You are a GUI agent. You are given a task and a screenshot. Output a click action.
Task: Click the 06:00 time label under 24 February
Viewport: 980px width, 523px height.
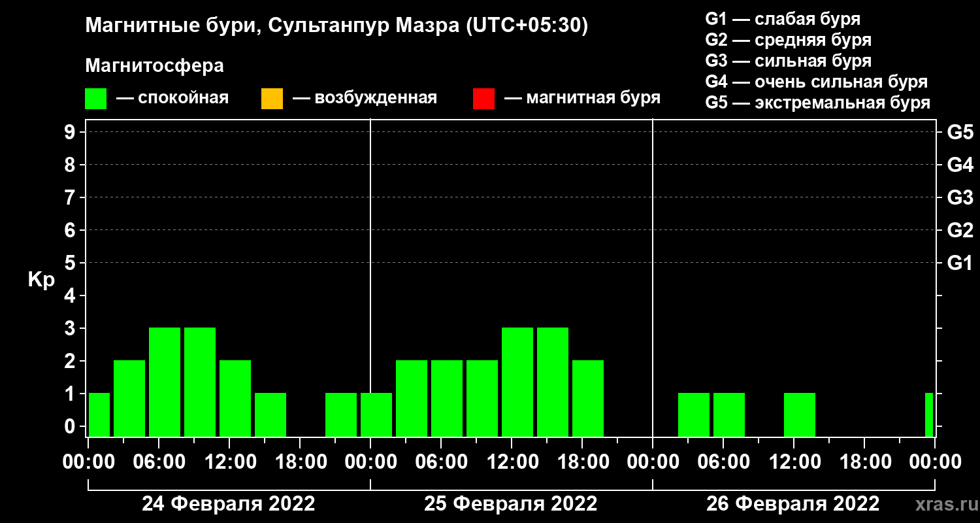click(x=159, y=462)
